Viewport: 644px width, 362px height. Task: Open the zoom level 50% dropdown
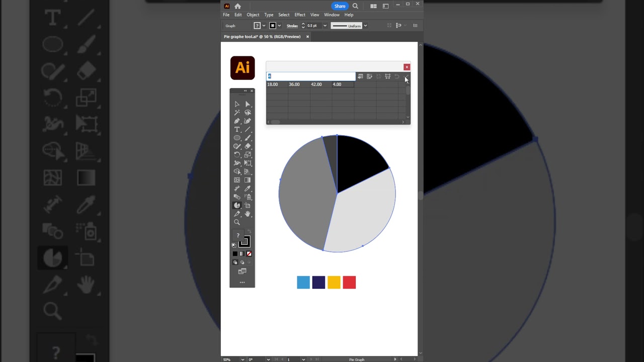243,359
